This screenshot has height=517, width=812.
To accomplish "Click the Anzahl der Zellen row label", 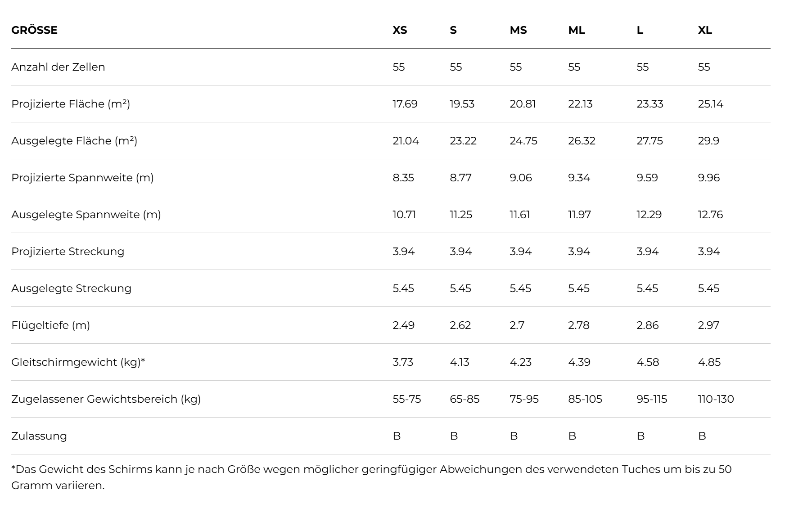I will coord(58,67).
